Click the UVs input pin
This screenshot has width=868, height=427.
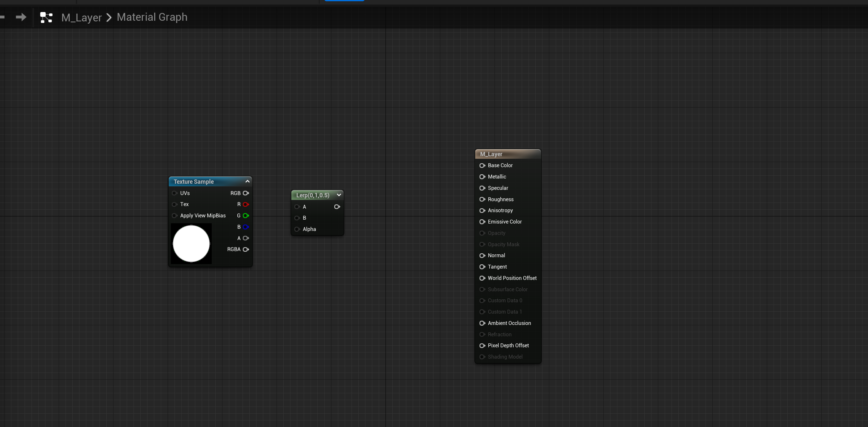[x=174, y=193]
